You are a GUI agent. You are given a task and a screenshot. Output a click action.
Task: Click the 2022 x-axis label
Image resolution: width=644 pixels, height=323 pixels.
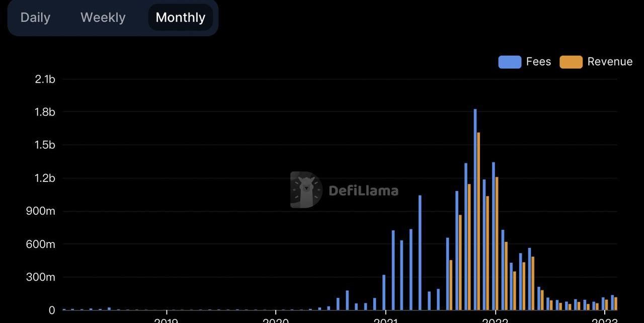tap(495, 320)
